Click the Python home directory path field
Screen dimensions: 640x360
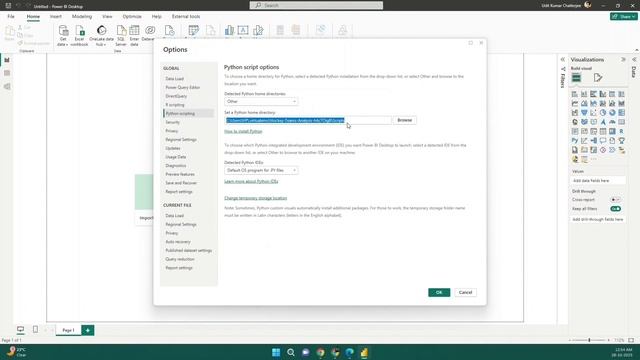pos(308,120)
